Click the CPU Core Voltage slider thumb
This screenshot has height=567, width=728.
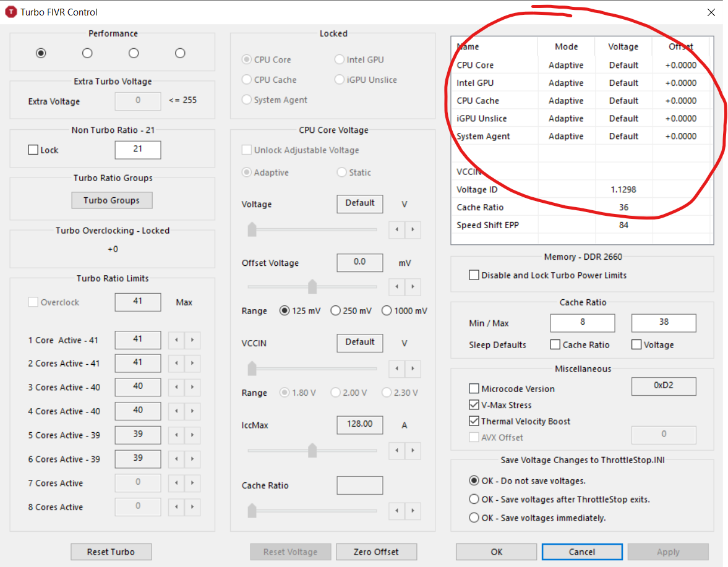(x=252, y=229)
